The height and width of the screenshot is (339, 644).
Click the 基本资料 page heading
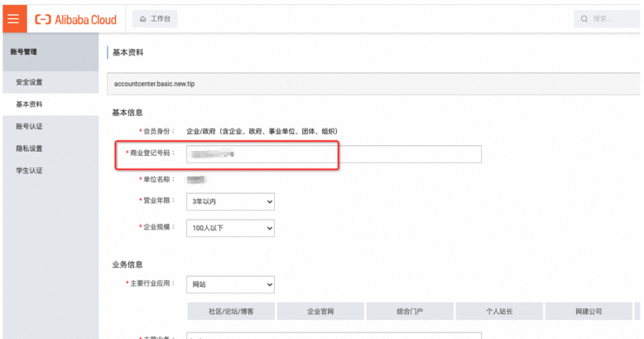click(127, 52)
